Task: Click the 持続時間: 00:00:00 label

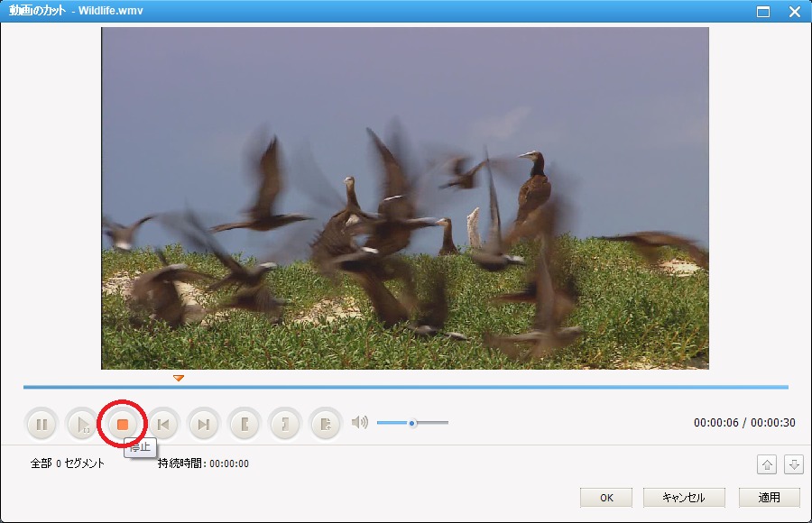Action: (203, 463)
